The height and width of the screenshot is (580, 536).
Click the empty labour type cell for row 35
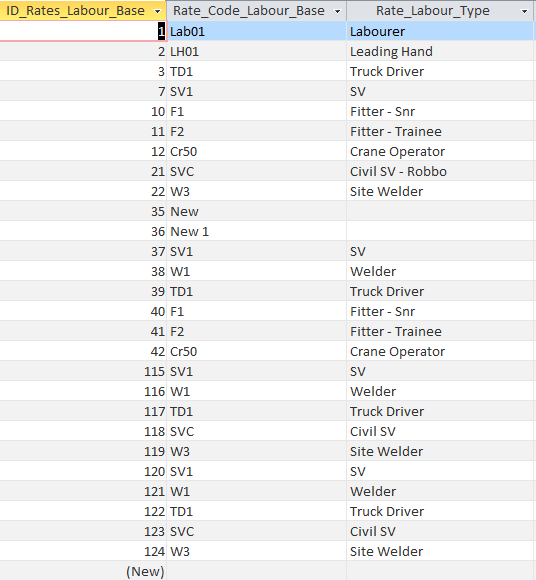pyautogui.click(x=440, y=212)
